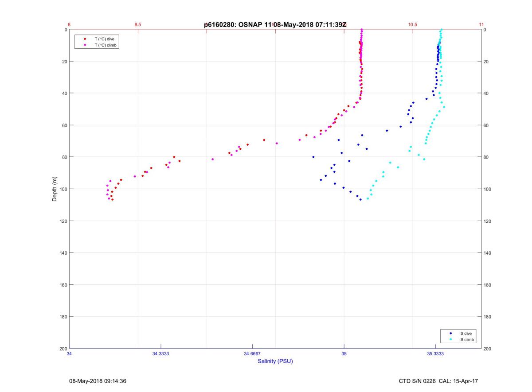Select the 'T (°C) climb' legend entry
The width and height of the screenshot is (532, 392).
coord(106,45)
